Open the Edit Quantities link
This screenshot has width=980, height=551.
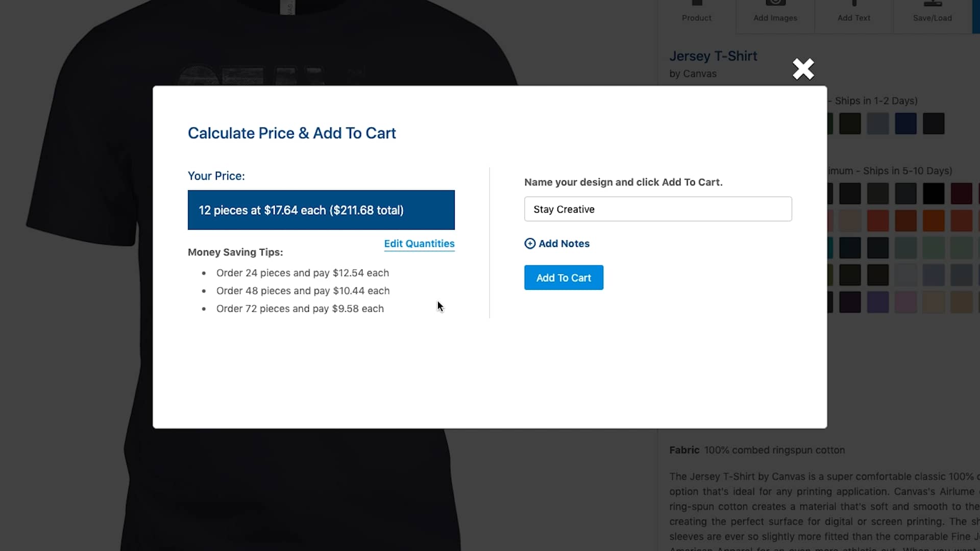(419, 244)
